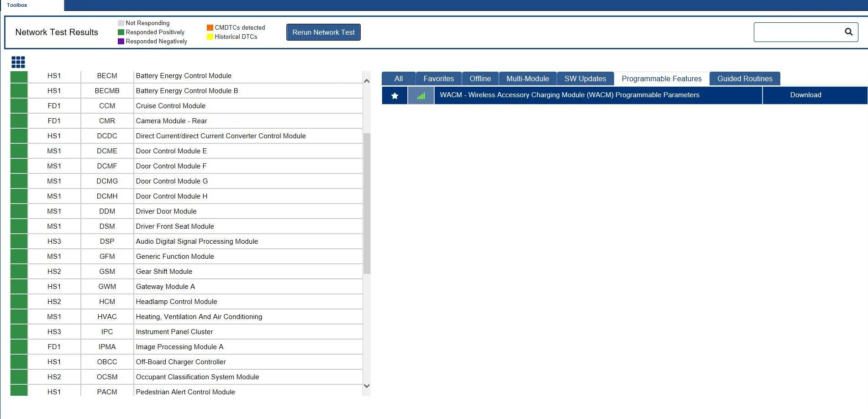Click the green status box for HVAC

(x=19, y=317)
